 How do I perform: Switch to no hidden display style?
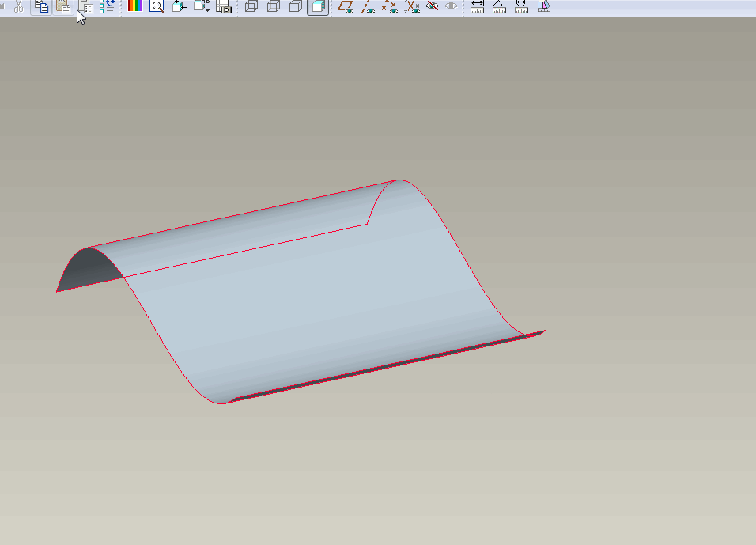pos(296,6)
